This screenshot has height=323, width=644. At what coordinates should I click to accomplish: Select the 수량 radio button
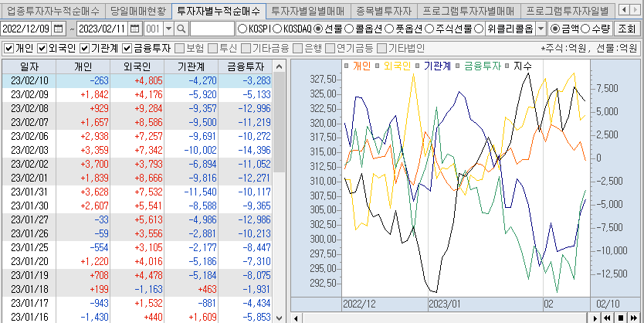(586, 29)
